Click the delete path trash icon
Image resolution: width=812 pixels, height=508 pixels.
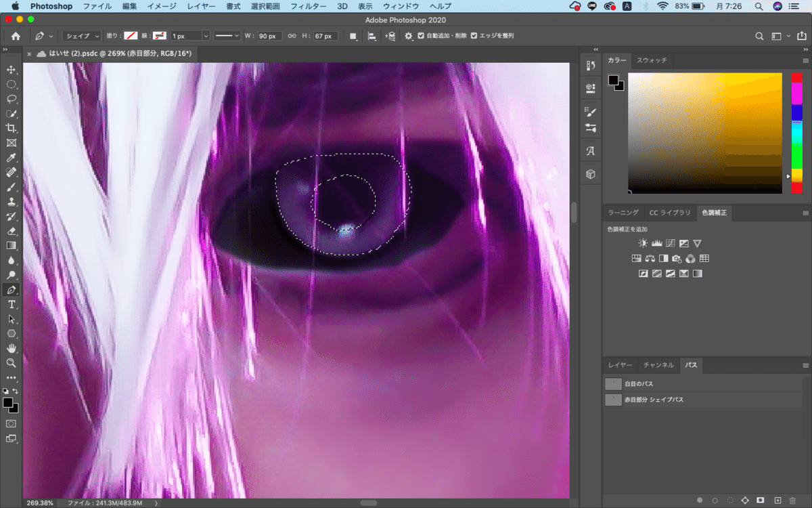click(792, 500)
